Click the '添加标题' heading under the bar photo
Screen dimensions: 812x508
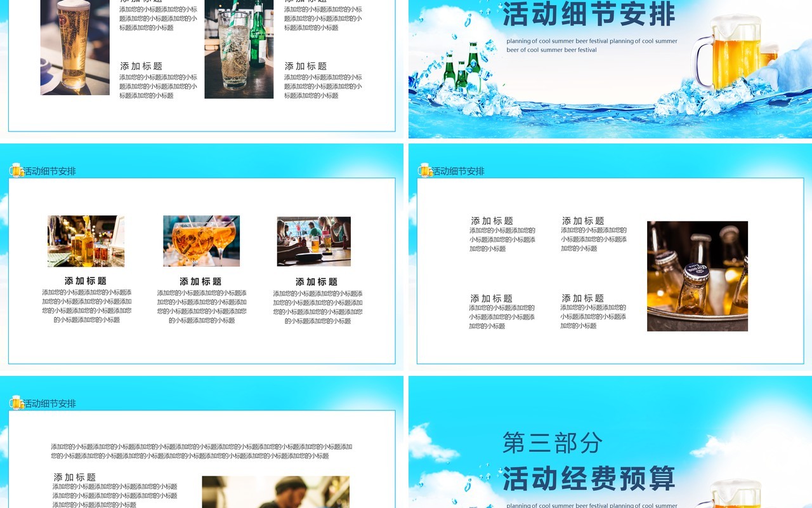[317, 282]
